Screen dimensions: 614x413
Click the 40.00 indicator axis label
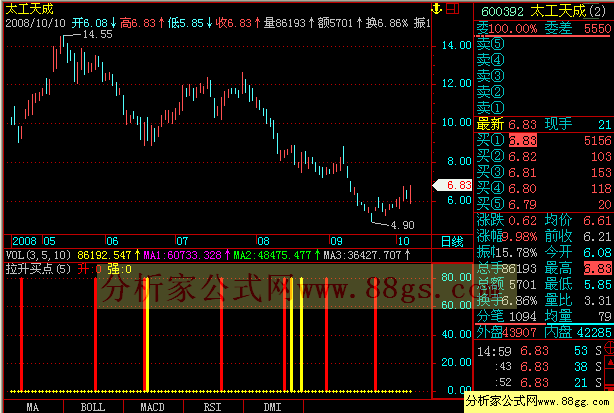(457, 334)
